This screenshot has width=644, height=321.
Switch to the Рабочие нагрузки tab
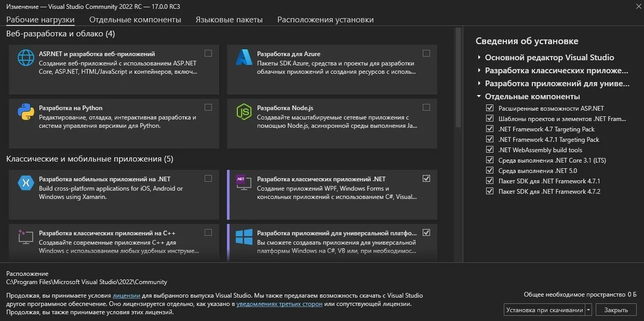click(41, 20)
